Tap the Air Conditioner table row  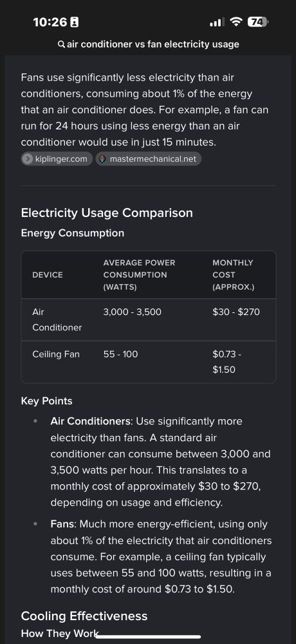coord(149,319)
